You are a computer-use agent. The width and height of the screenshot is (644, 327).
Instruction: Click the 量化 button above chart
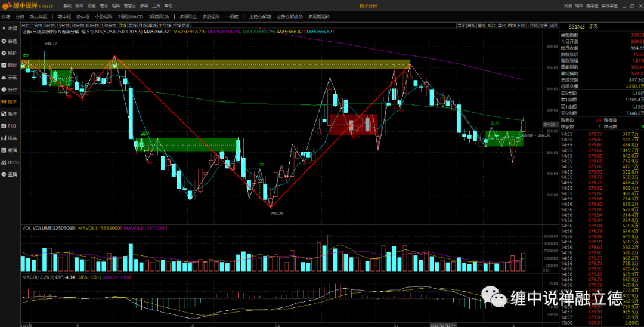[502, 26]
